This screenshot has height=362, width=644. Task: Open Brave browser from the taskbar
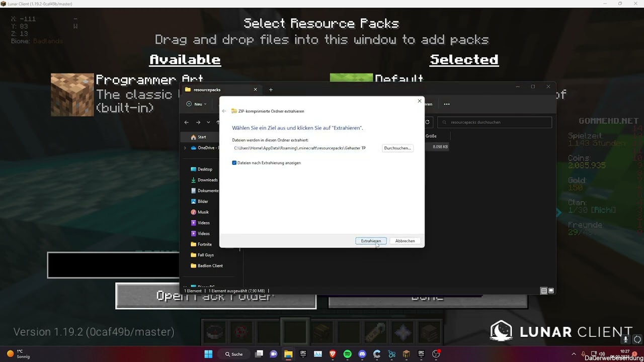pos(333,354)
